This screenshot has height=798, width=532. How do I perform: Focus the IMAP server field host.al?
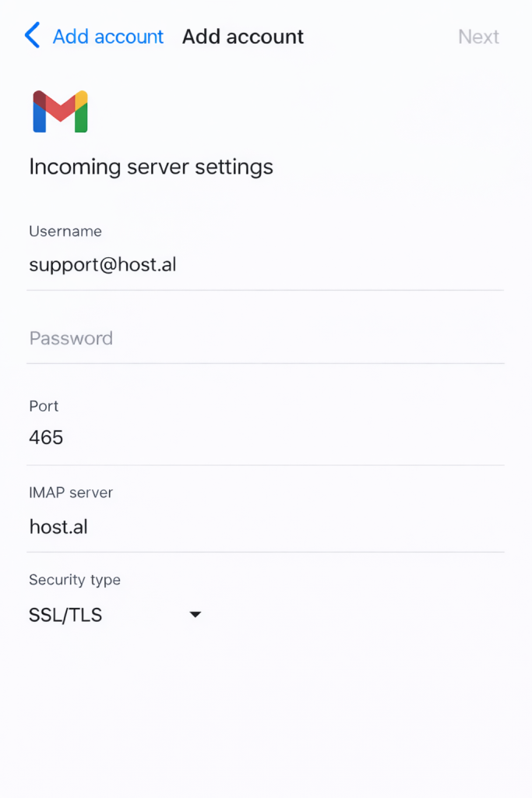pyautogui.click(x=265, y=527)
